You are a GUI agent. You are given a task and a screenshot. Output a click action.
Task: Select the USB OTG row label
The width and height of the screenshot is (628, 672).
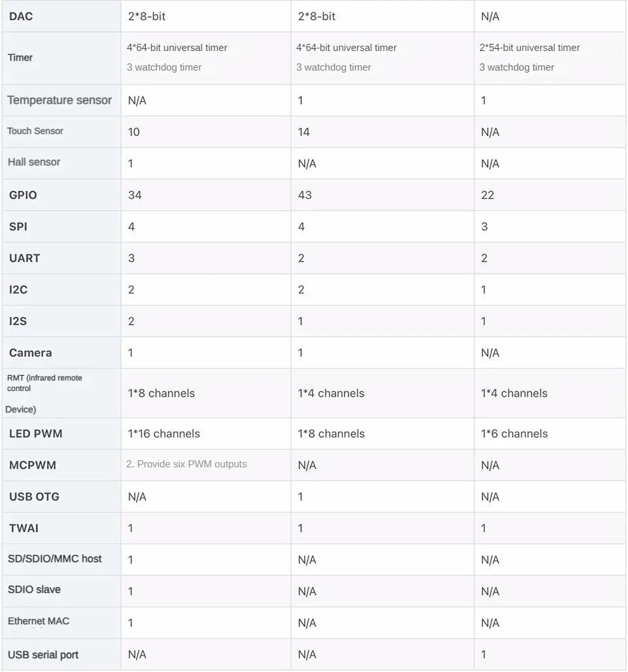pos(34,497)
